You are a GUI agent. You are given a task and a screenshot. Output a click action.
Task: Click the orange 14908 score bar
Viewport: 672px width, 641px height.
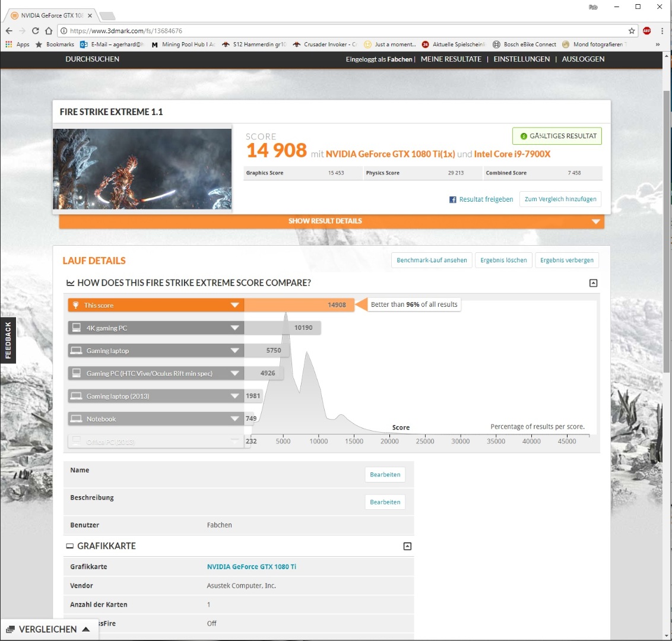(x=299, y=305)
